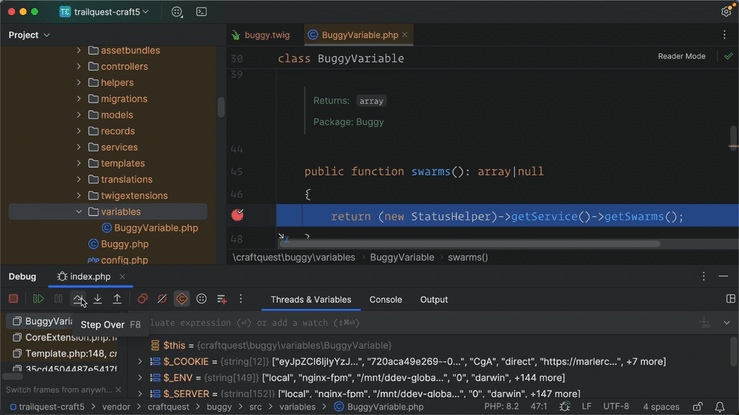
Task: Toggle the breakpoint on the return line
Action: tap(238, 215)
